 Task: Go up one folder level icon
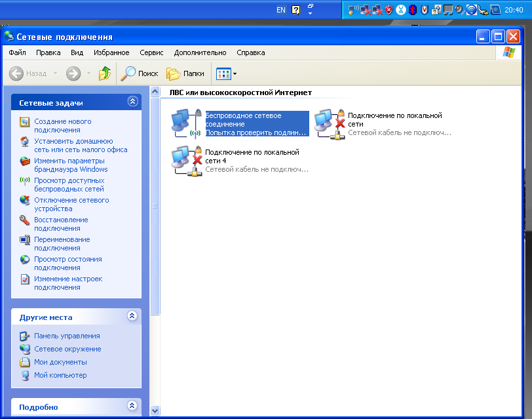point(105,73)
